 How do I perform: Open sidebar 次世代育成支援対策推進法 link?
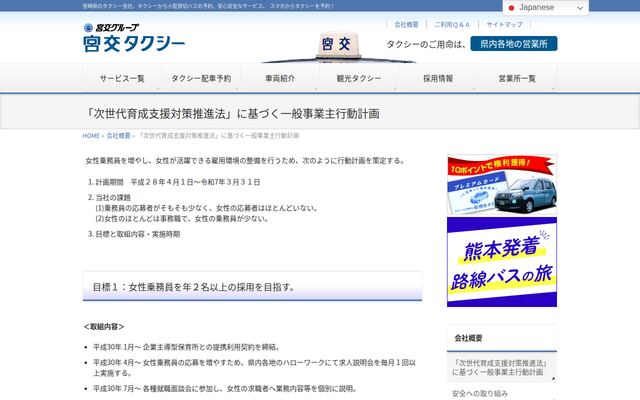point(502,368)
